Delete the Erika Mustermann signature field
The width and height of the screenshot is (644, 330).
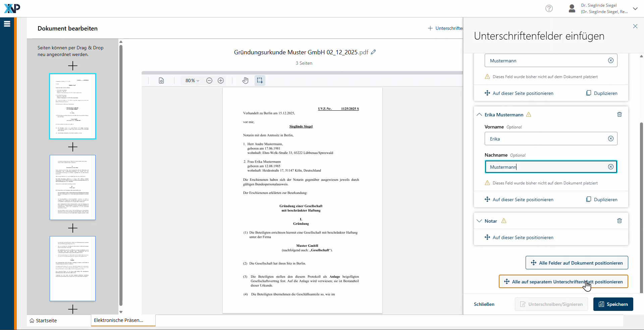point(620,115)
